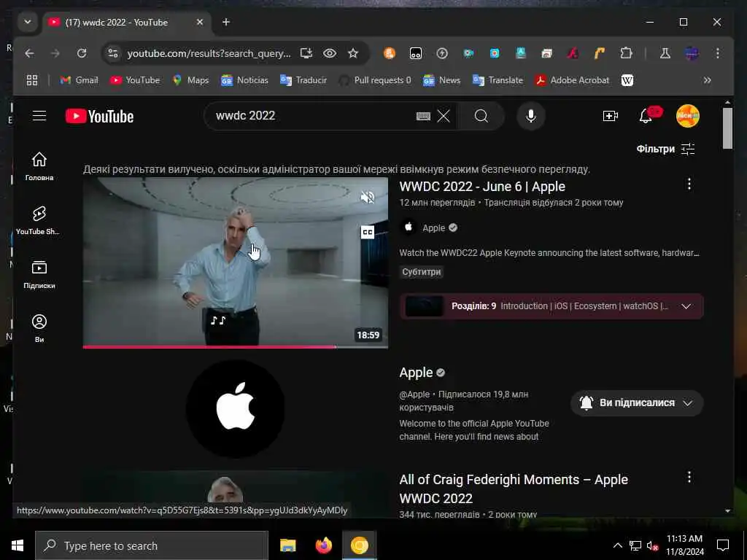Image resolution: width=747 pixels, height=560 pixels.
Task: Open the Apple channel logo avatar
Action: point(236,408)
